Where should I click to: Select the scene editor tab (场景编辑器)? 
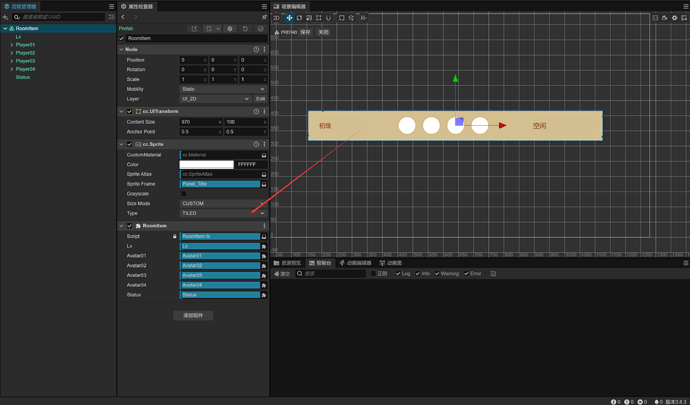(x=290, y=6)
